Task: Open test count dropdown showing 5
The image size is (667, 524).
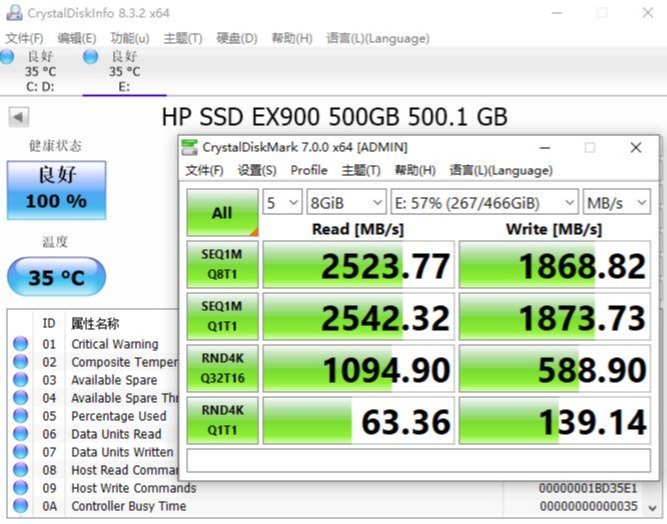Action: (x=282, y=202)
